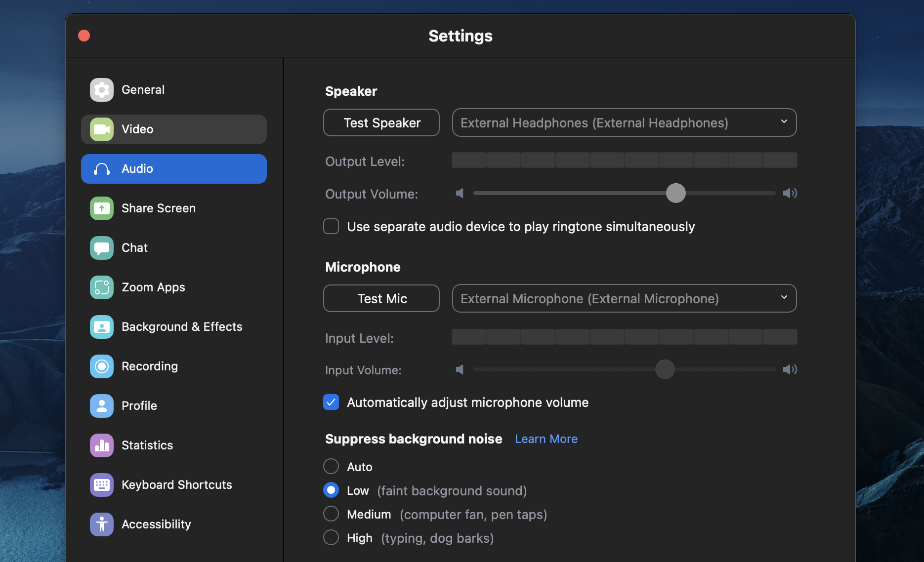Select the Chat bubble icon

(x=102, y=248)
